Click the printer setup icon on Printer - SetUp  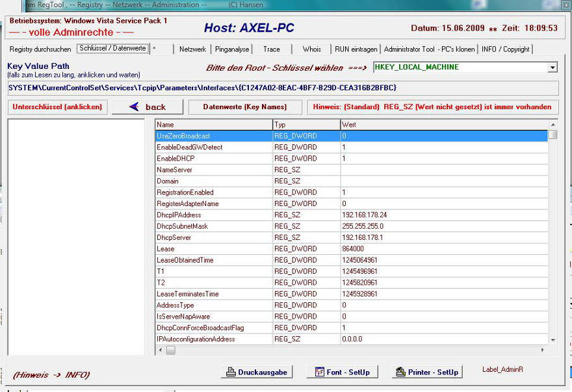click(400, 372)
